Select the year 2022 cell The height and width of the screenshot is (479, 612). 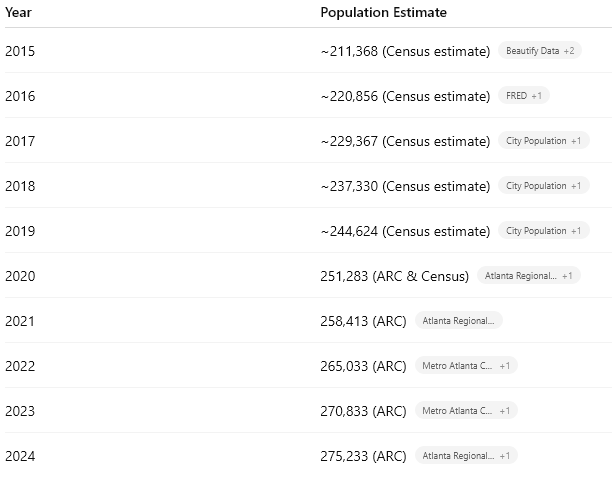pos(20,366)
